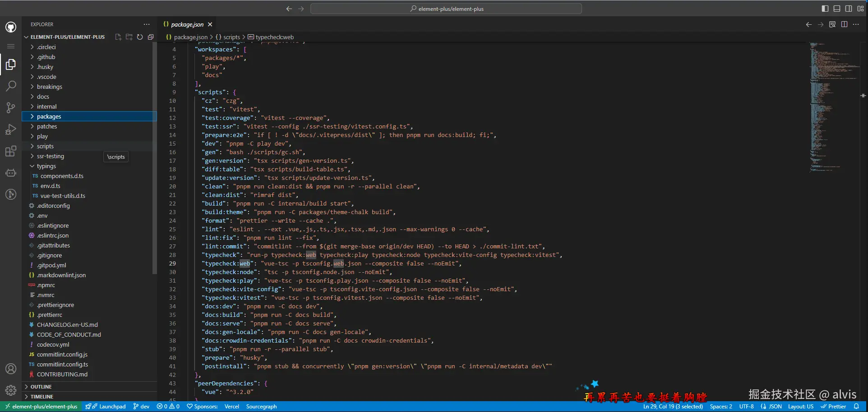This screenshot has height=412, width=868.
Task: Select the package.json editor tab
Action: pos(187,24)
